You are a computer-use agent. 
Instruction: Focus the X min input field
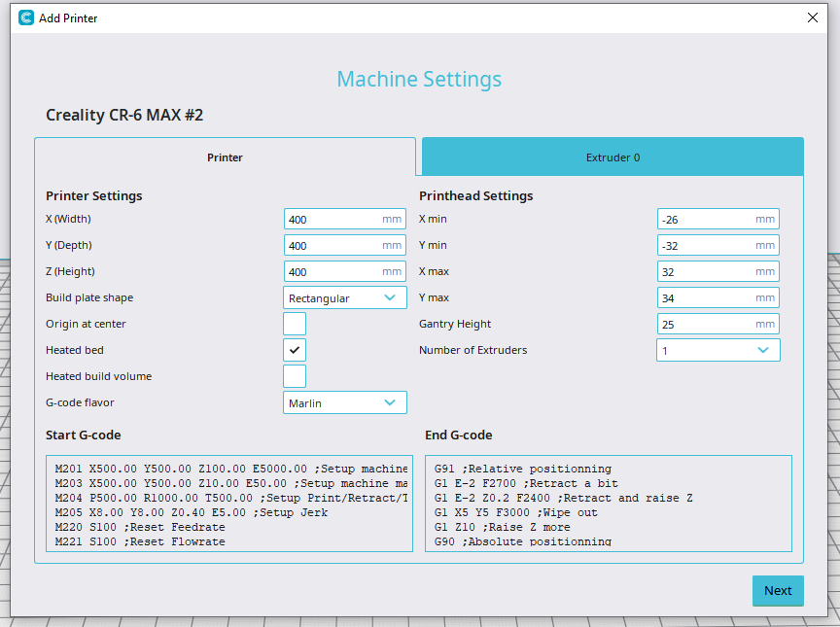717,219
